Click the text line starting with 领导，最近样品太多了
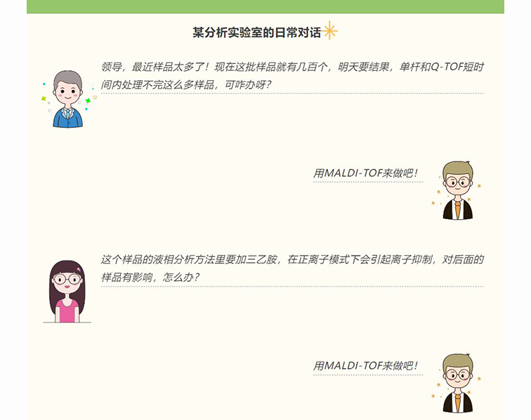Image resolution: width=531 pixels, height=420 pixels. (292, 67)
